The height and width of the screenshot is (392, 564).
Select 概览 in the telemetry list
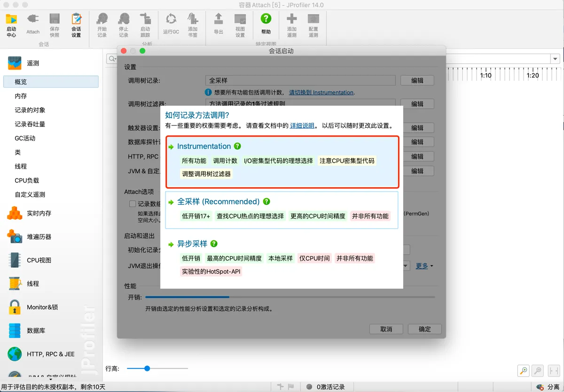point(51,82)
